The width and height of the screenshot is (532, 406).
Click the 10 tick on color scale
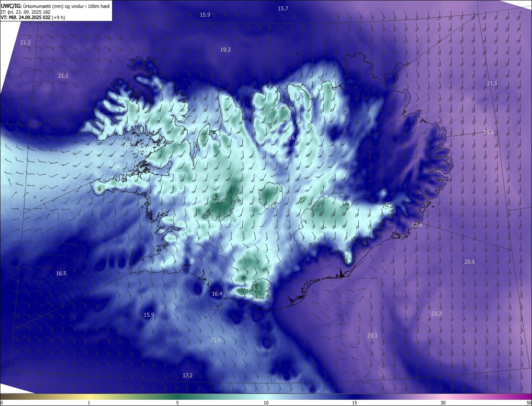click(266, 403)
